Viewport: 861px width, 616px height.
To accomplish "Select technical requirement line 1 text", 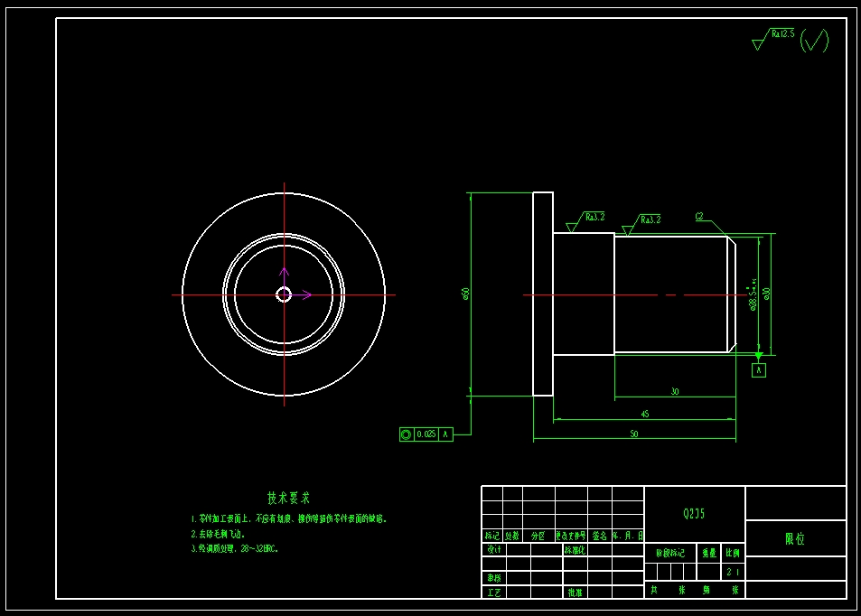I will (289, 518).
